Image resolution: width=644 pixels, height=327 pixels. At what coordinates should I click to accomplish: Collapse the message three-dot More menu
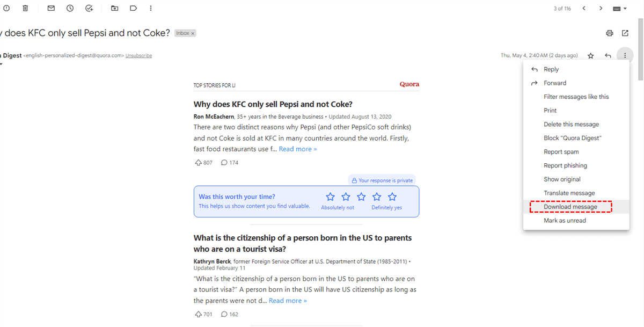(x=625, y=55)
